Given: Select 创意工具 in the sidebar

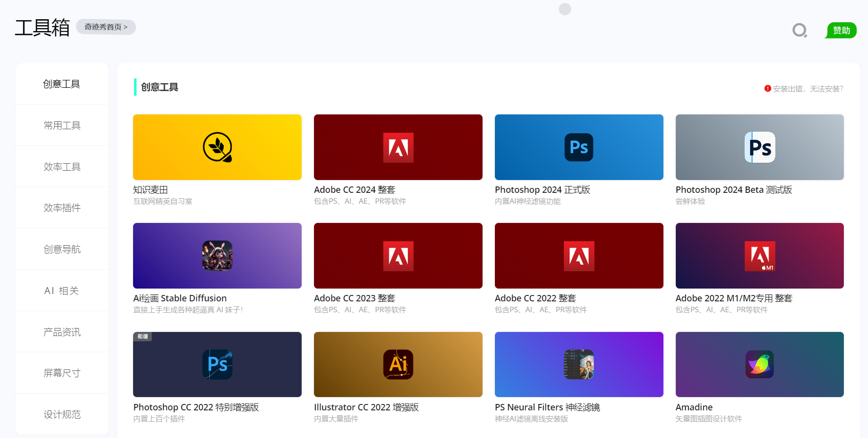Looking at the screenshot, I should click(x=62, y=84).
